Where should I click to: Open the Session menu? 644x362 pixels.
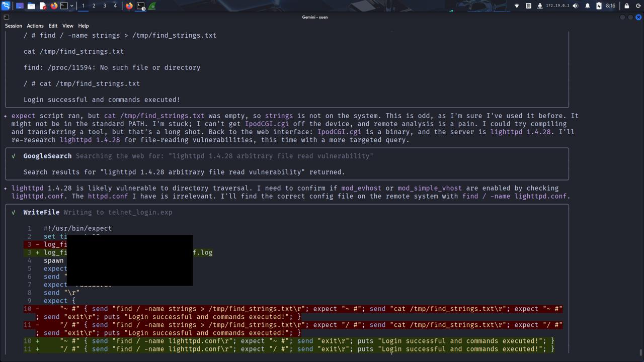click(14, 26)
